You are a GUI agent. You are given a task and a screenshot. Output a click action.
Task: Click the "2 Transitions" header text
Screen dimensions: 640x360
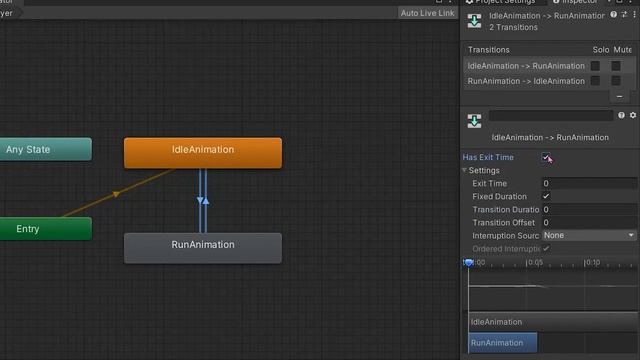[x=513, y=27]
